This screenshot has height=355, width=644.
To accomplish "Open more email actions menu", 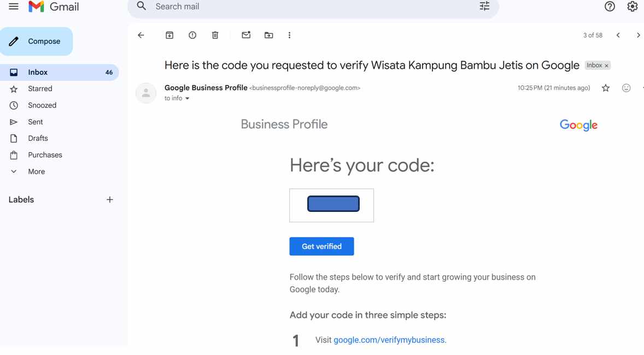I will point(289,34).
